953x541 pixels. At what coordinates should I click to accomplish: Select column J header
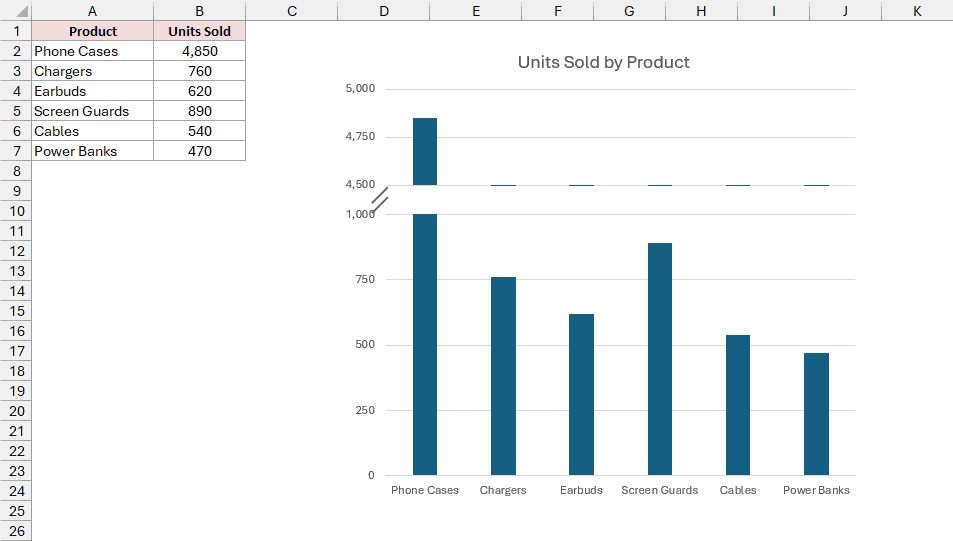click(845, 10)
